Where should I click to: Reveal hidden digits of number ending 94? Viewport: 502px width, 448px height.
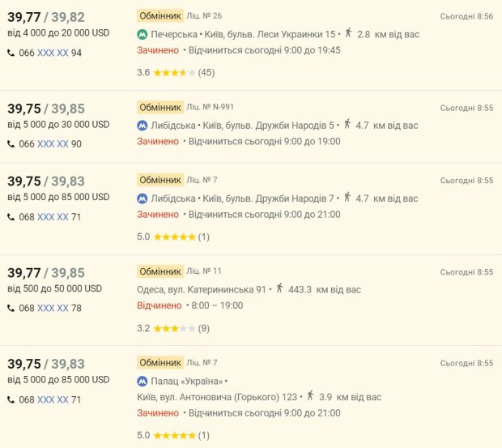tap(53, 53)
